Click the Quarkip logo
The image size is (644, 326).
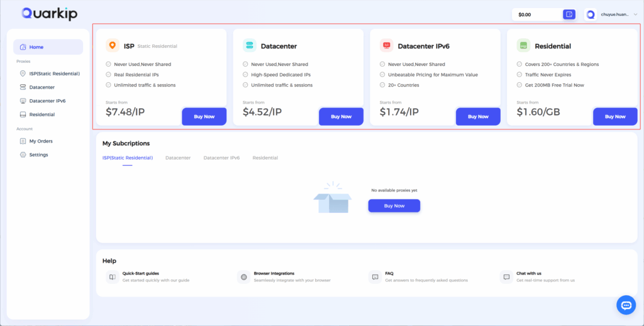[50, 14]
